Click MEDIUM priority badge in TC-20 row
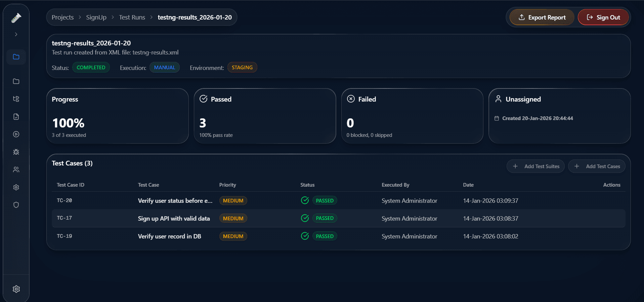644x302 pixels. pos(233,201)
